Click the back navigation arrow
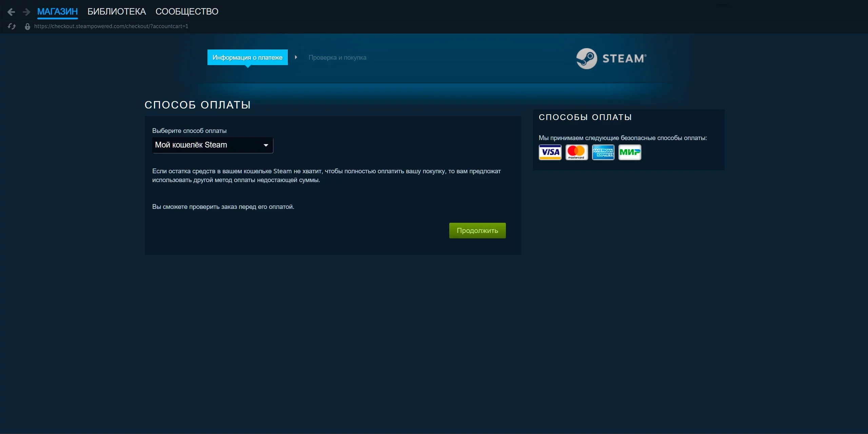Image resolution: width=868 pixels, height=434 pixels. coord(11,12)
